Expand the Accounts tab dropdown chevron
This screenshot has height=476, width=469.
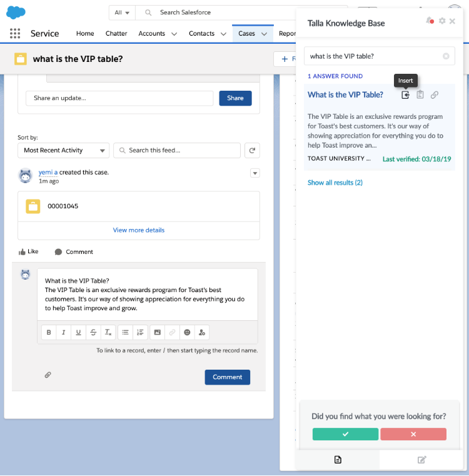point(174,34)
